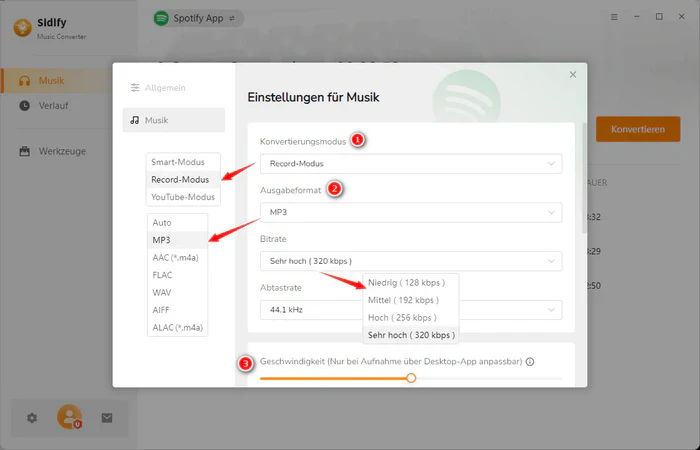
Task: Click the Geschwindigkeit description text
Action: pyautogui.click(x=391, y=362)
